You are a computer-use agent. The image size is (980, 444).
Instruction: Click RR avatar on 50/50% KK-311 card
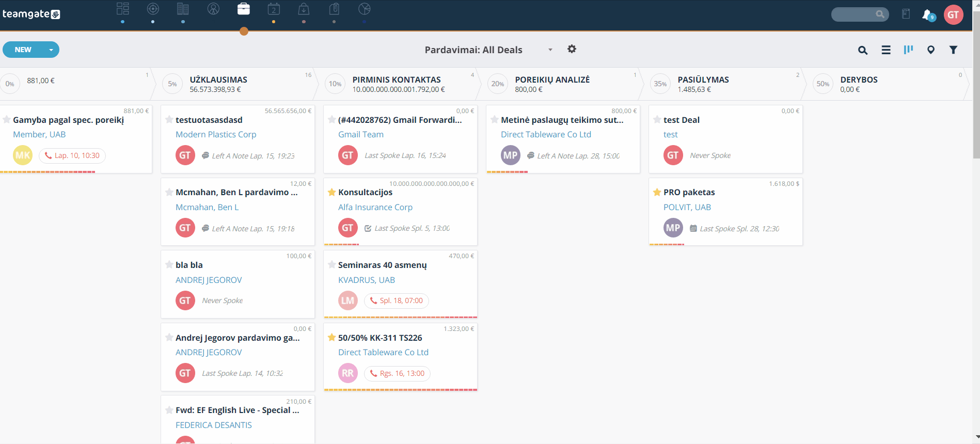[x=348, y=373]
